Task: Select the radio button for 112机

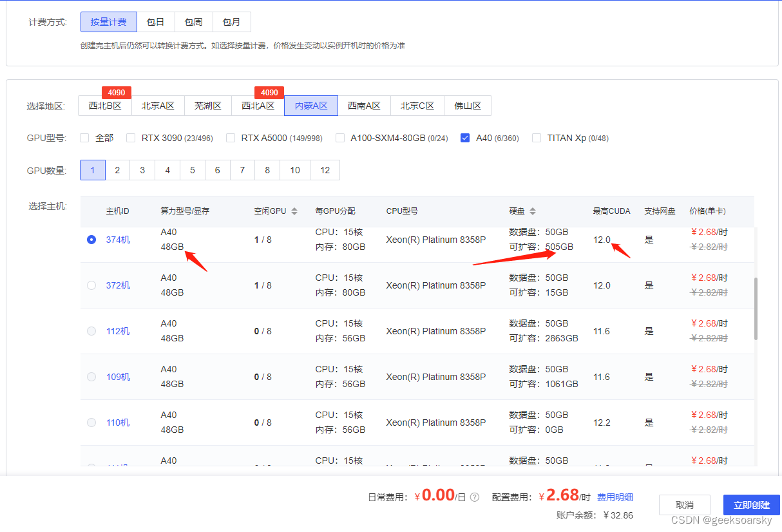Action: point(91,331)
